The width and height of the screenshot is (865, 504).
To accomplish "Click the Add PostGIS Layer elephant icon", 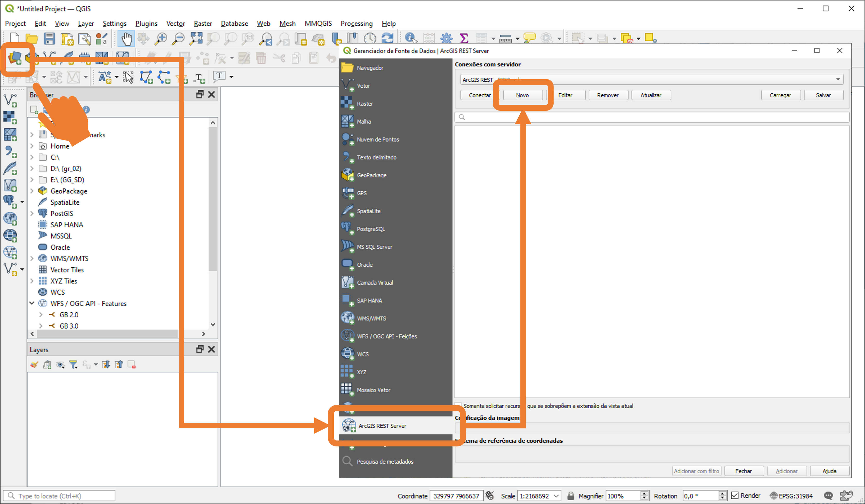I will 10,202.
